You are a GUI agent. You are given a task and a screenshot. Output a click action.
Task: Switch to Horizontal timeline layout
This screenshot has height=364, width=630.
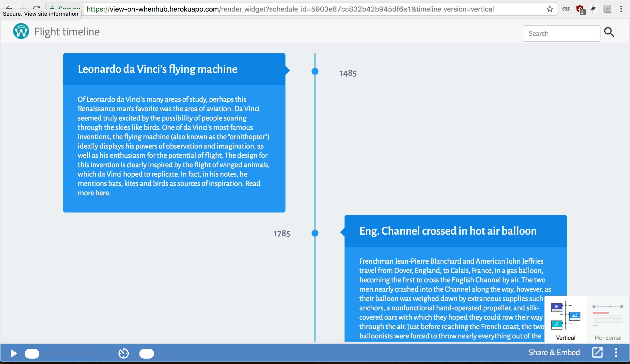608,320
